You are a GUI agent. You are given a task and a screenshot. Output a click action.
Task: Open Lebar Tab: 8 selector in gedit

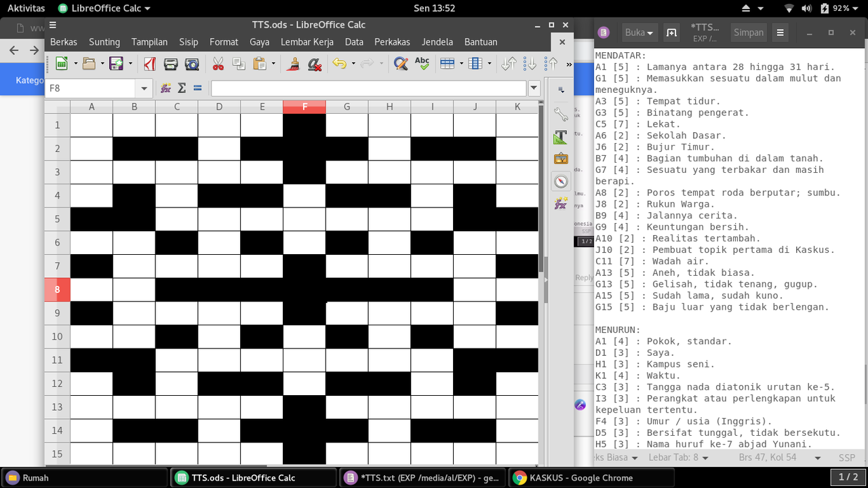tap(678, 457)
